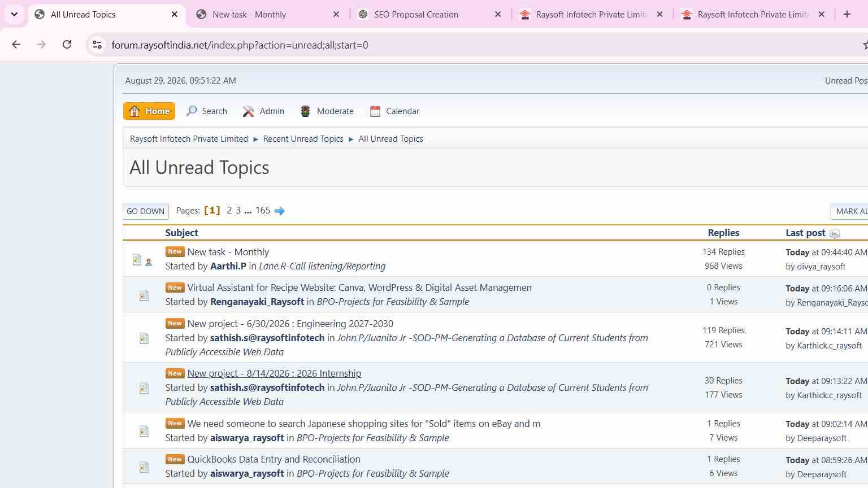The width and height of the screenshot is (868, 488).
Task: Click New badge on QuickBooks Data Entry topic
Action: 175,459
